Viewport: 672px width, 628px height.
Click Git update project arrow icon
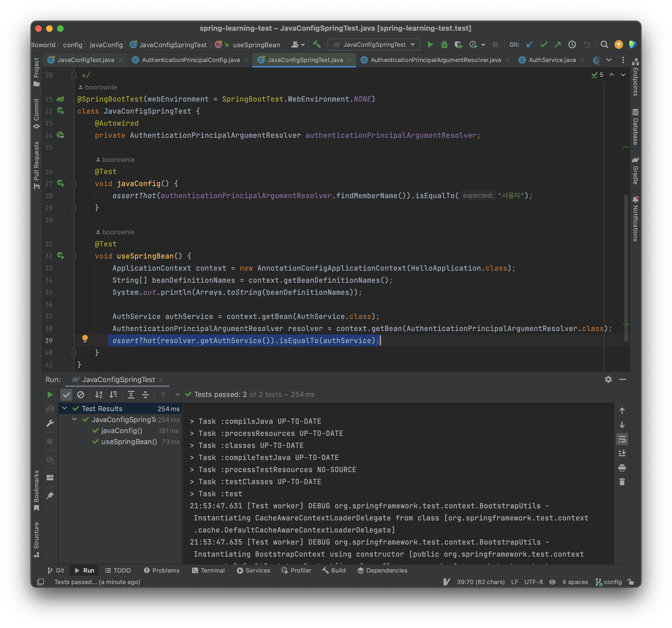530,45
